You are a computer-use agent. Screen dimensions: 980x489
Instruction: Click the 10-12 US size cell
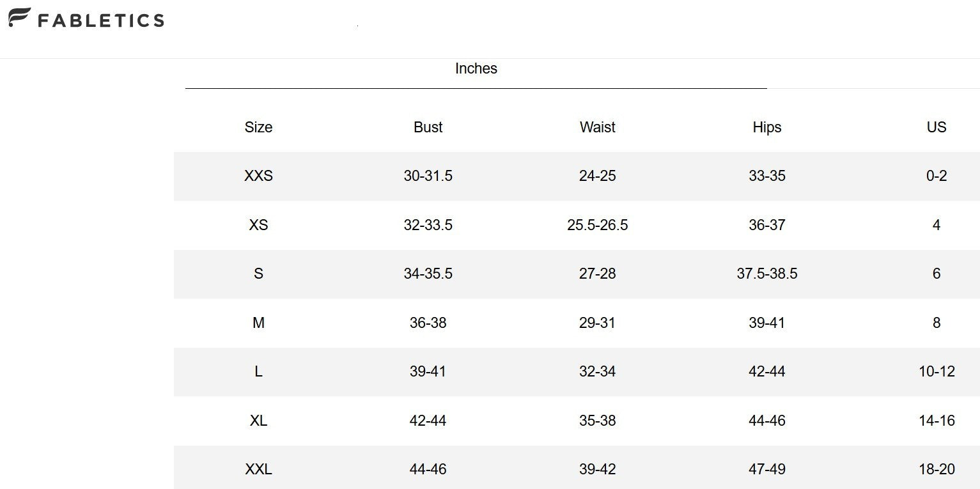[x=937, y=371]
